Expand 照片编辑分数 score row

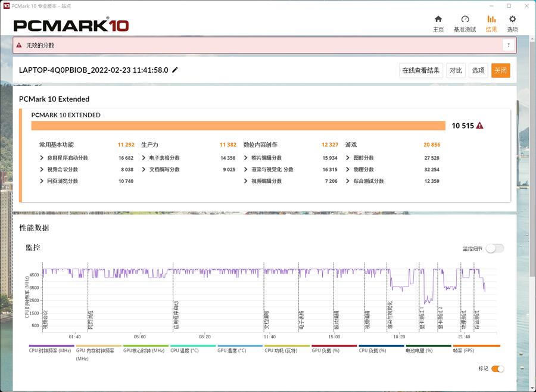pyautogui.click(x=246, y=158)
